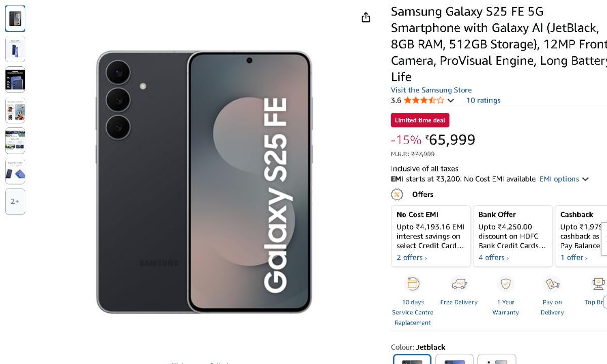Expand the rating breakdown chevron

tap(451, 101)
